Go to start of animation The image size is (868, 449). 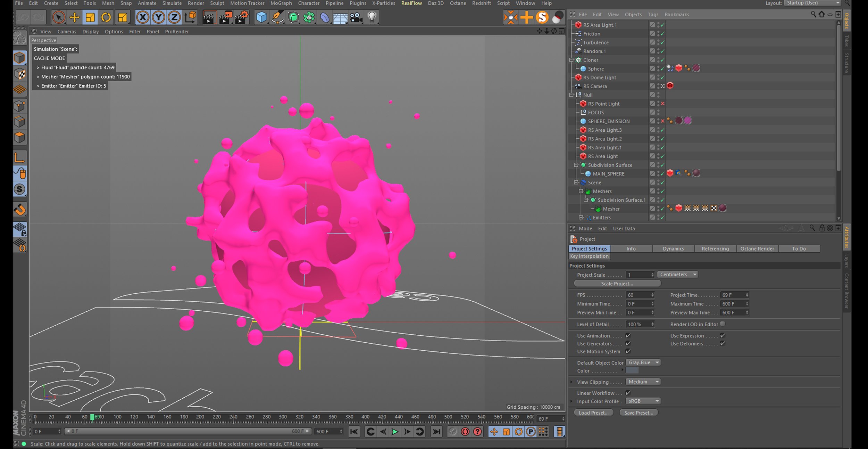point(354,432)
